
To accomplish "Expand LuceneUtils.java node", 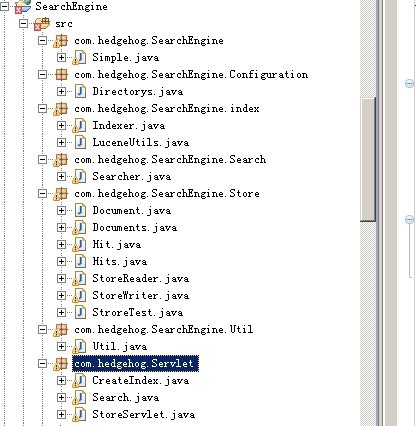I will point(61,143).
